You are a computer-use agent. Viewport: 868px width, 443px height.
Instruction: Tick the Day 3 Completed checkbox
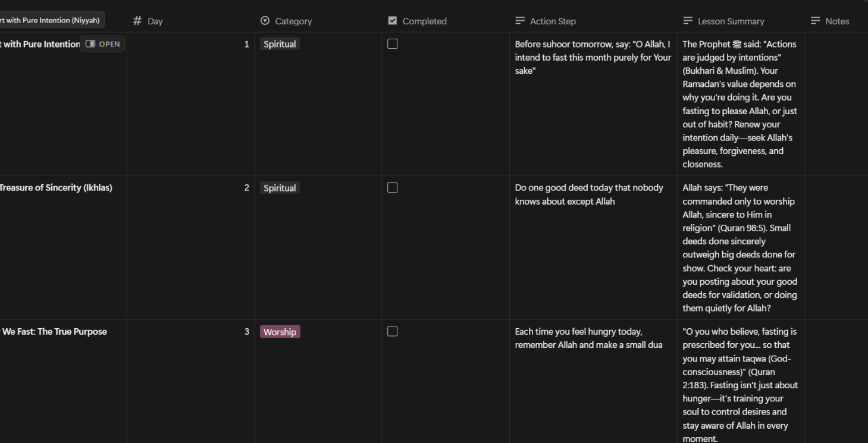[393, 332]
